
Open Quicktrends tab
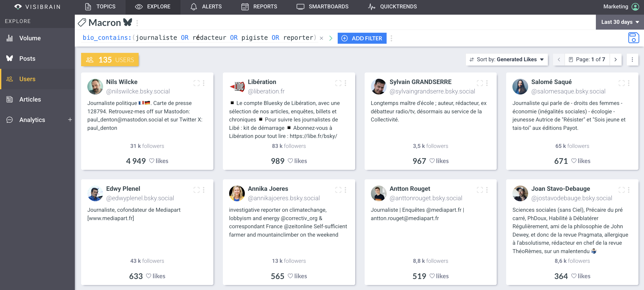click(392, 7)
